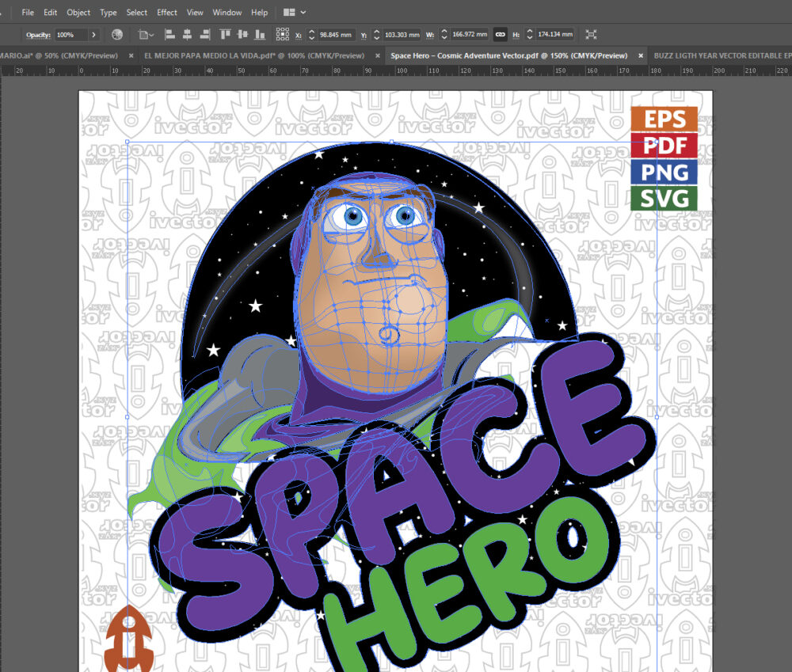Toggle Constrain Width and Height Proportions
Viewport: 792px width, 672px height.
coord(500,34)
